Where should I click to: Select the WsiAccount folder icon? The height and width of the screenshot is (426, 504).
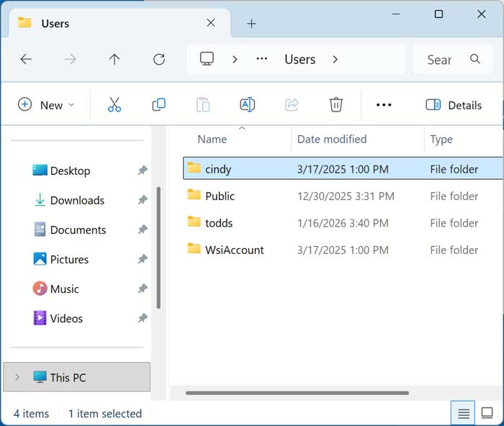(194, 249)
